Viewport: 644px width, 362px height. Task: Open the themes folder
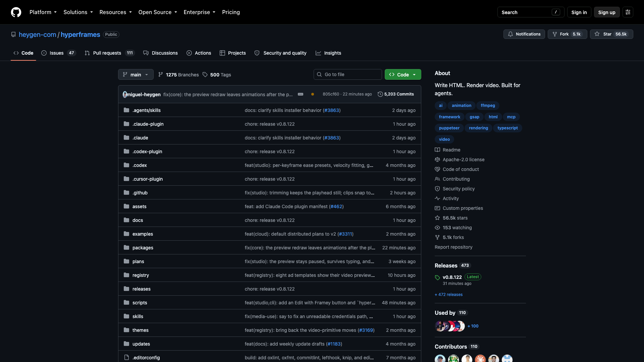pyautogui.click(x=140, y=330)
